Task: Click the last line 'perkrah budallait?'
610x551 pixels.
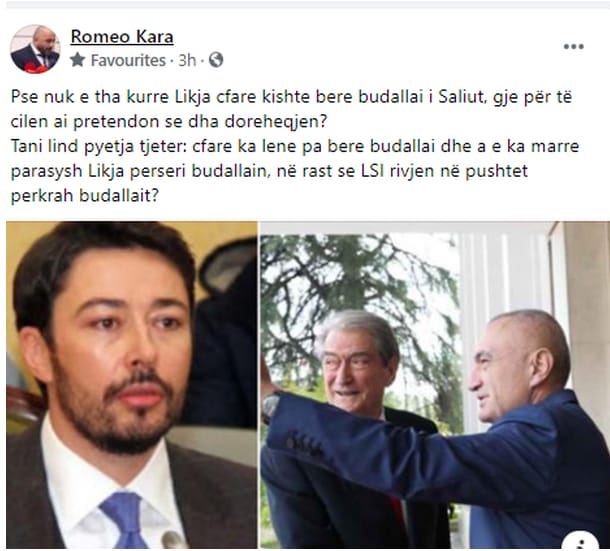Action: tap(85, 195)
